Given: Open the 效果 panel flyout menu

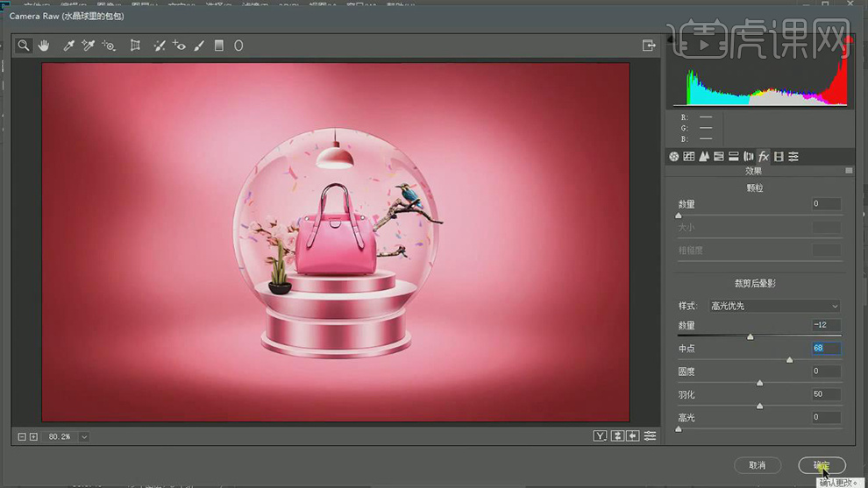Looking at the screenshot, I should click(x=849, y=171).
